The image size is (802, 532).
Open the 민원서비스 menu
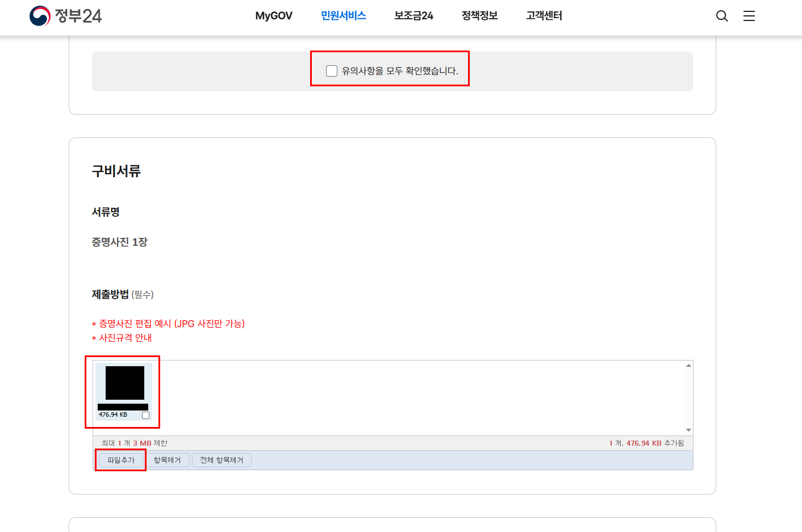tap(344, 16)
